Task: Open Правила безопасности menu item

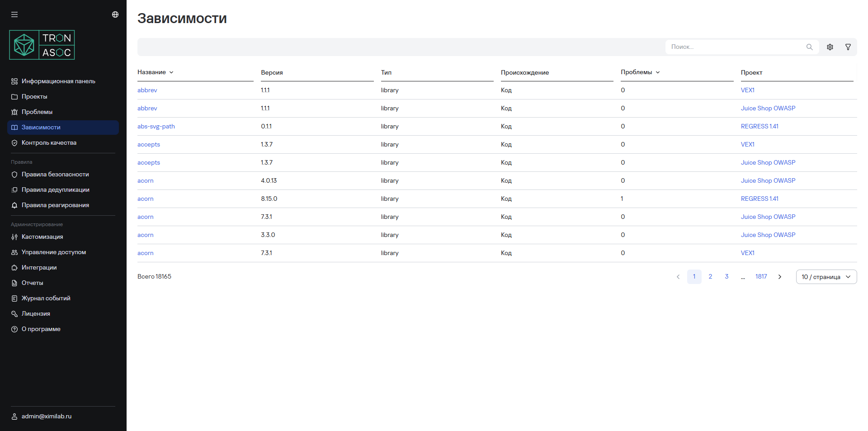Action: tap(55, 175)
